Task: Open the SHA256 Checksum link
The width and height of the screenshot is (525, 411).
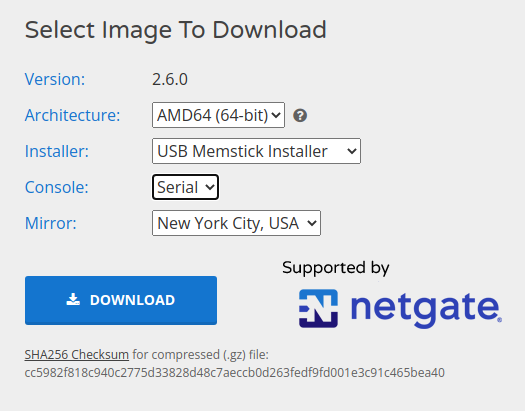Action: 77,354
